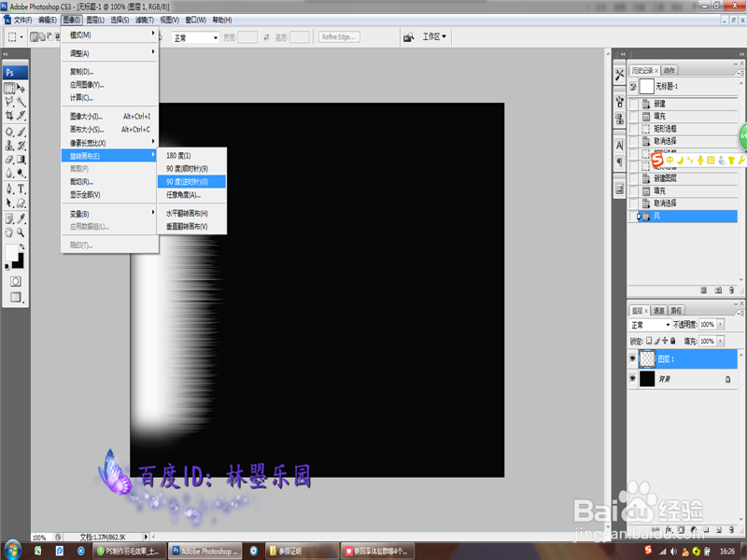The image size is (747, 560).
Task: Select the Healing Brush tool
Action: tap(9, 132)
